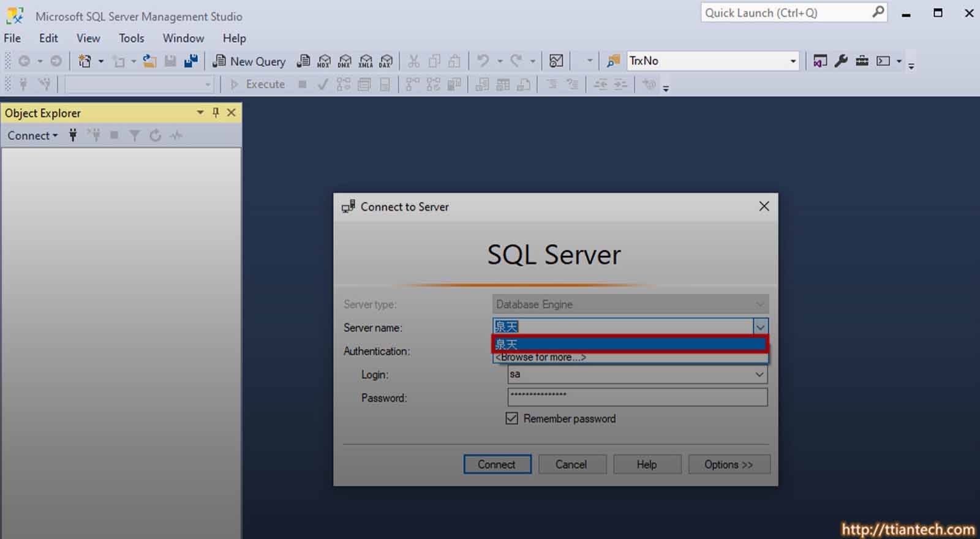Open the Window menu

pyautogui.click(x=183, y=38)
